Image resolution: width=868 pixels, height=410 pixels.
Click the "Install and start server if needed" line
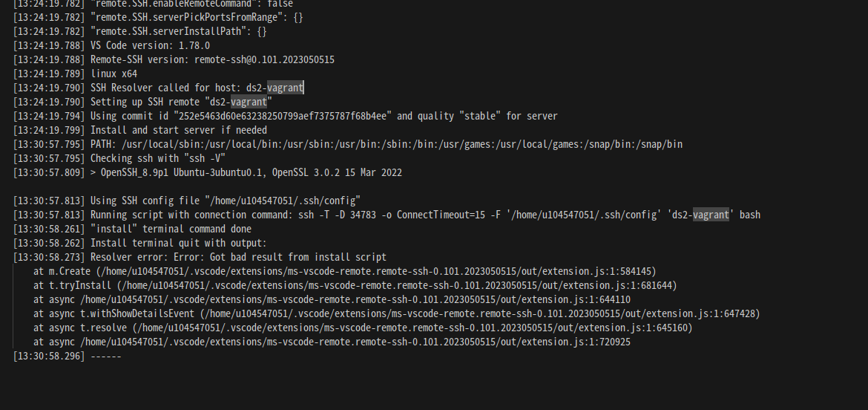[140, 130]
